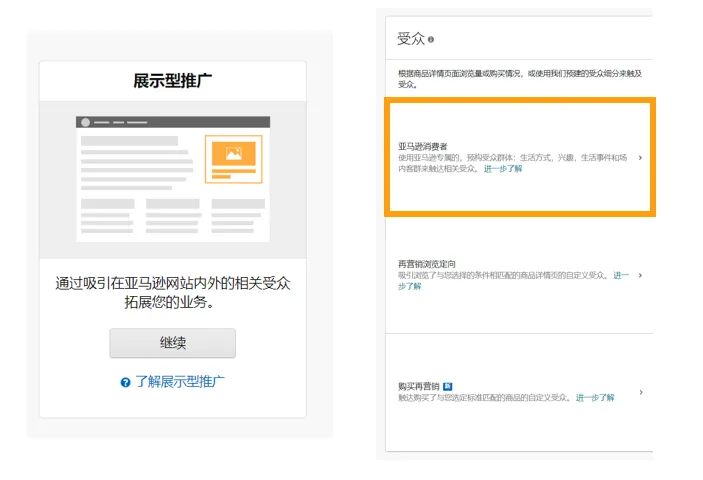Click the display ad layout illustration
Viewport: 703px width, 480px height.
tap(173, 179)
